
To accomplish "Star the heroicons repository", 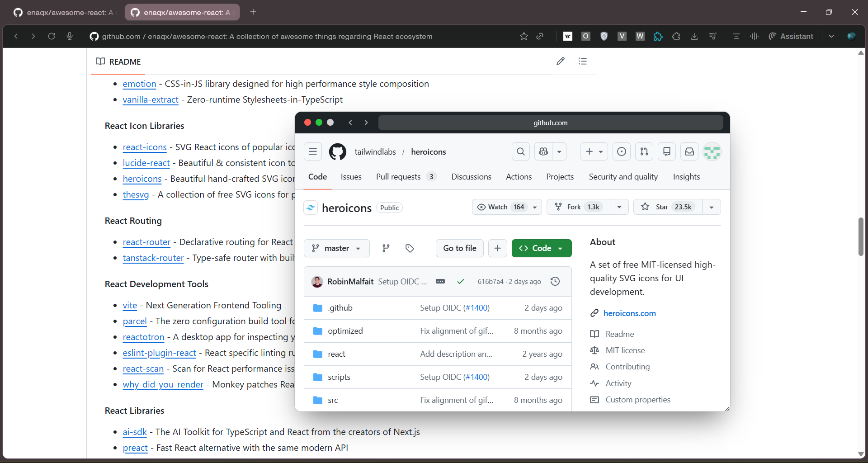I will 668,207.
